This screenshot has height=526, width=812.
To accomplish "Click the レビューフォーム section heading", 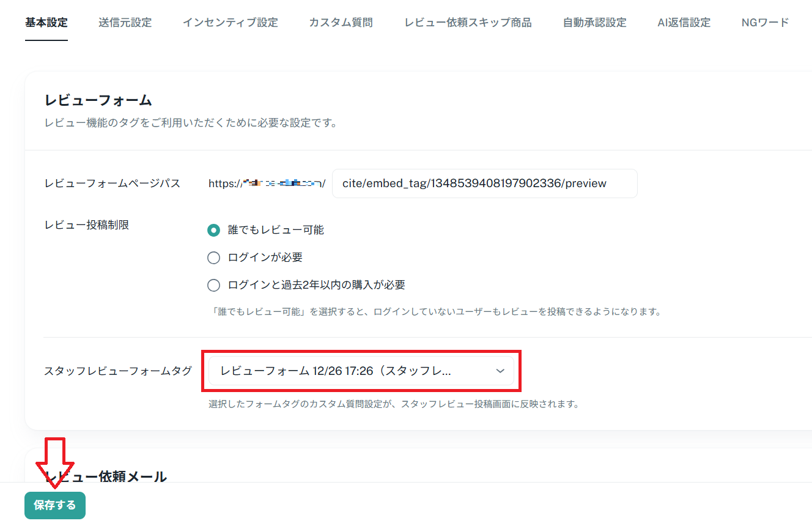I will pyautogui.click(x=98, y=100).
